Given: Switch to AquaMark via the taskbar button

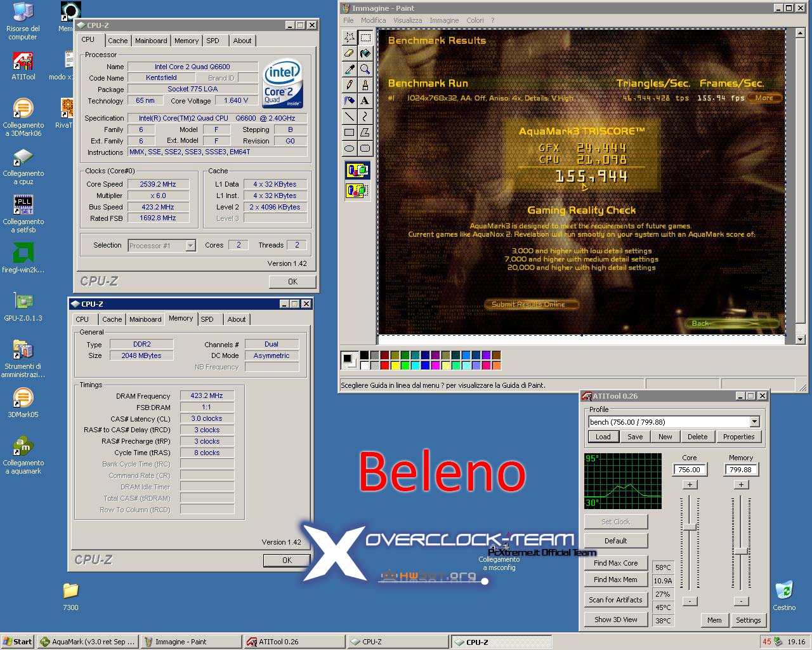Looking at the screenshot, I should 88,642.
